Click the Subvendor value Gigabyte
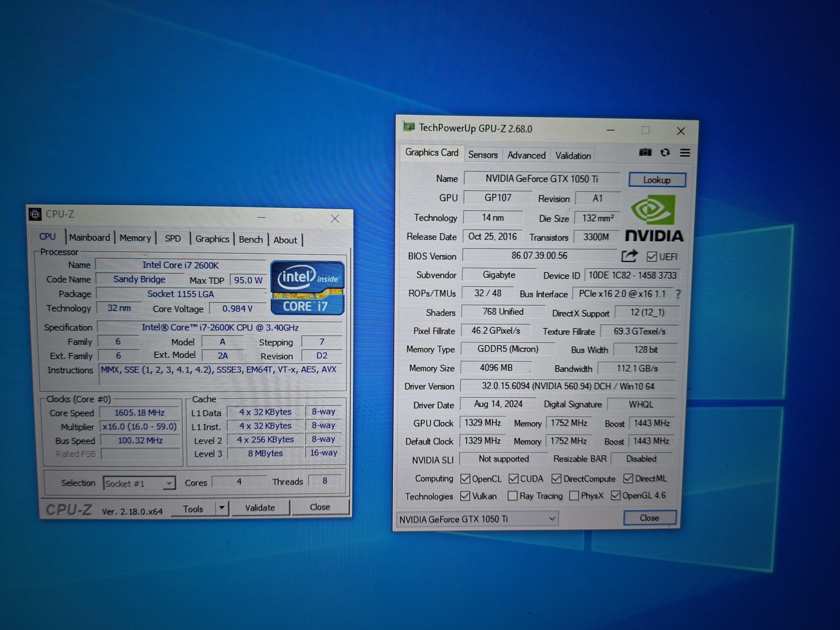This screenshot has height=630, width=840. coord(499,275)
